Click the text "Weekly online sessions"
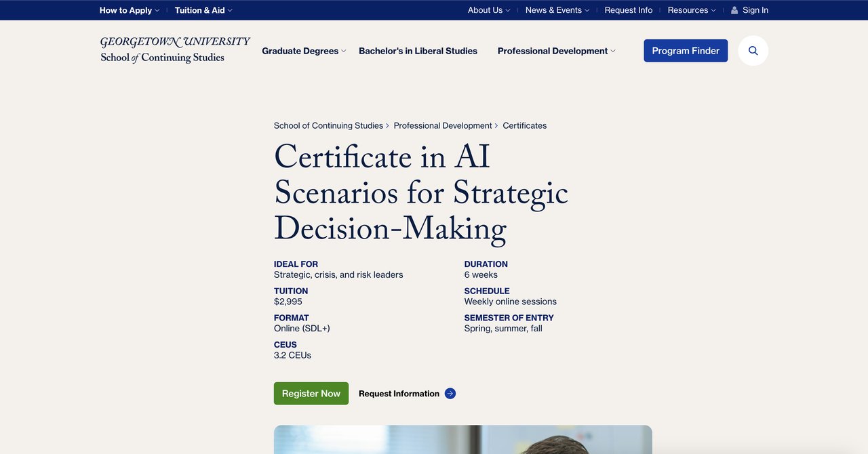 click(511, 302)
